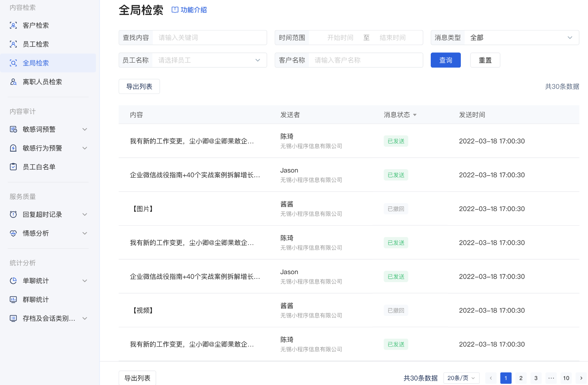This screenshot has height=385, width=588.
Task: Expand the 敏感行为预警 submenu chevron
Action: (x=85, y=148)
